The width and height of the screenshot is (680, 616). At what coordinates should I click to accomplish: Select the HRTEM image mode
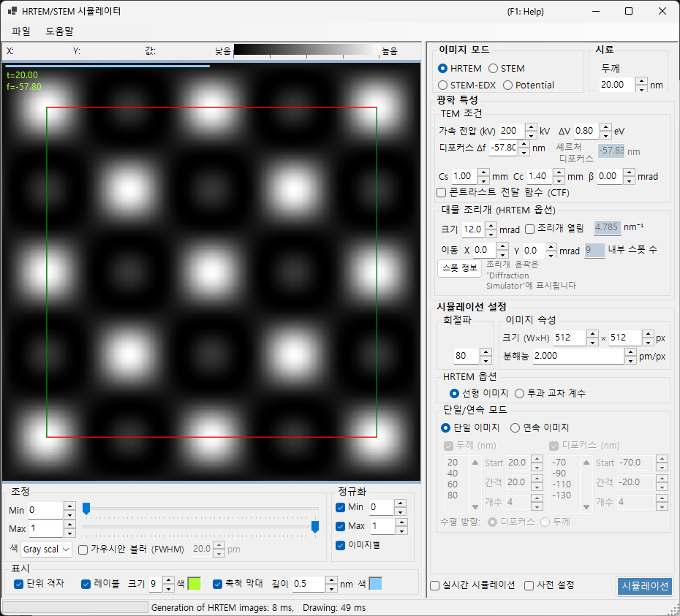click(x=460, y=69)
